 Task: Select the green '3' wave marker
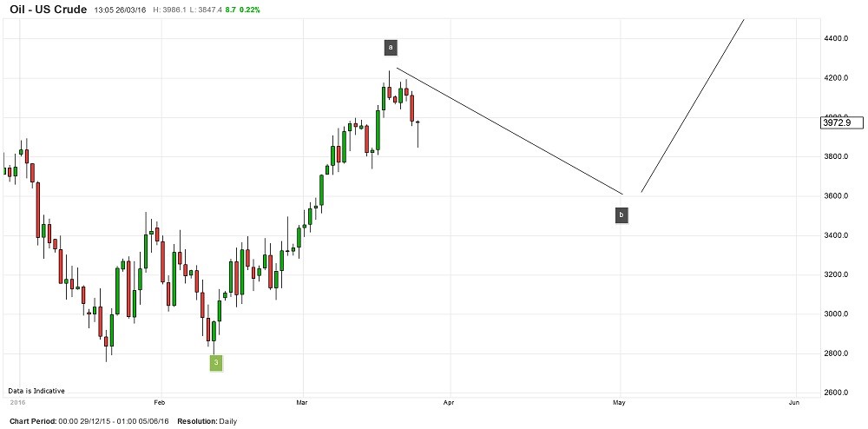pos(216,362)
